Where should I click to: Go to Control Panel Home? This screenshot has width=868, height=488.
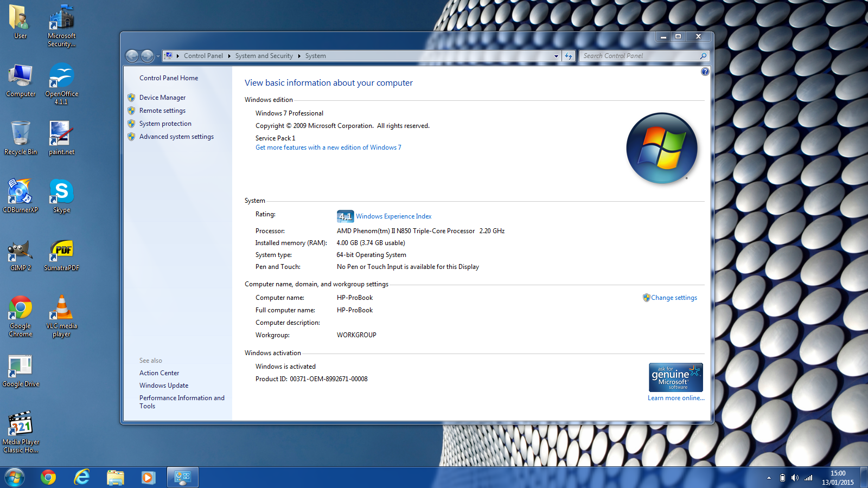[x=169, y=78]
